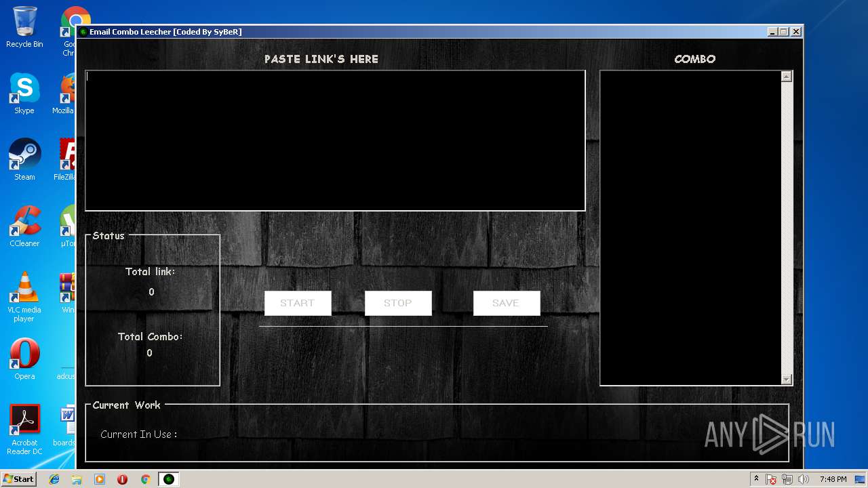Click the Email Combo Leecher taskbar button

[169, 479]
